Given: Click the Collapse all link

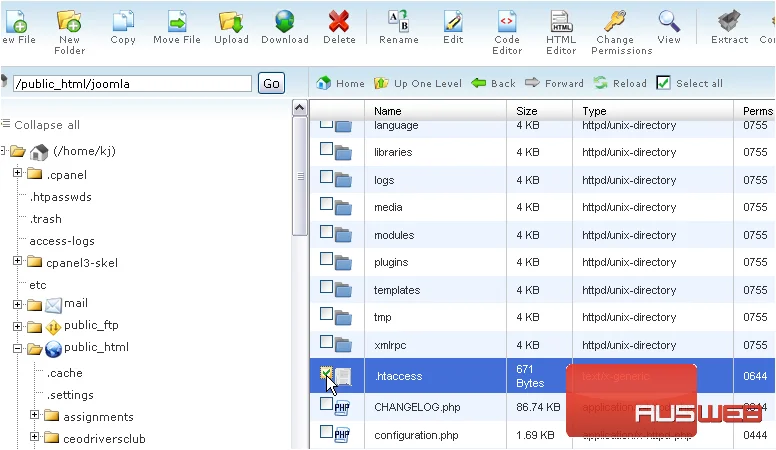Looking at the screenshot, I should (x=41, y=125).
